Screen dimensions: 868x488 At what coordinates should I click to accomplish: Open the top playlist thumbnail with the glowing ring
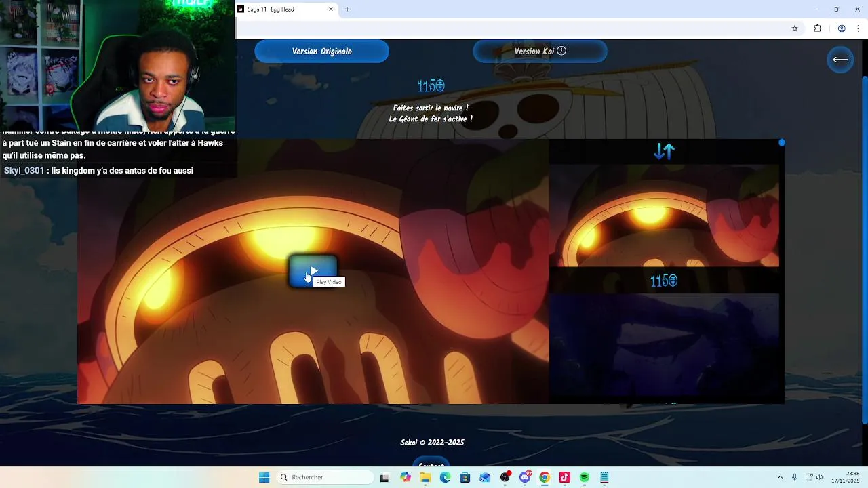coord(664,216)
